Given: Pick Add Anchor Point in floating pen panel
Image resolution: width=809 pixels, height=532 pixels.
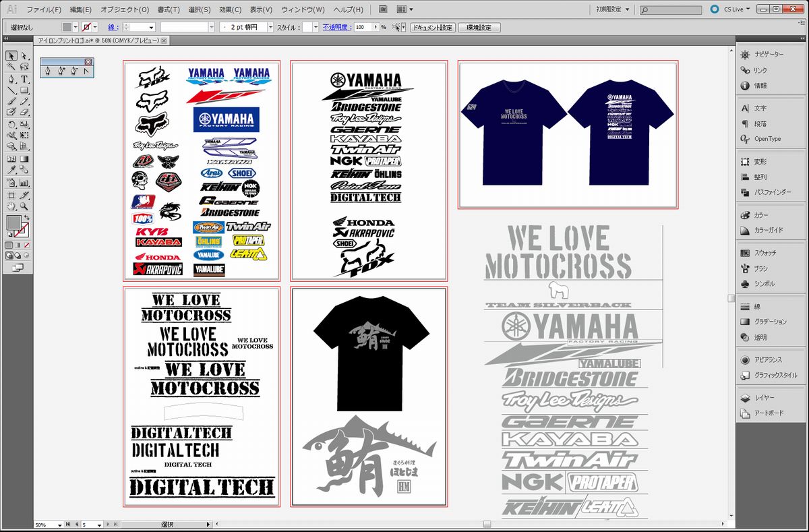Looking at the screenshot, I should click(x=61, y=70).
